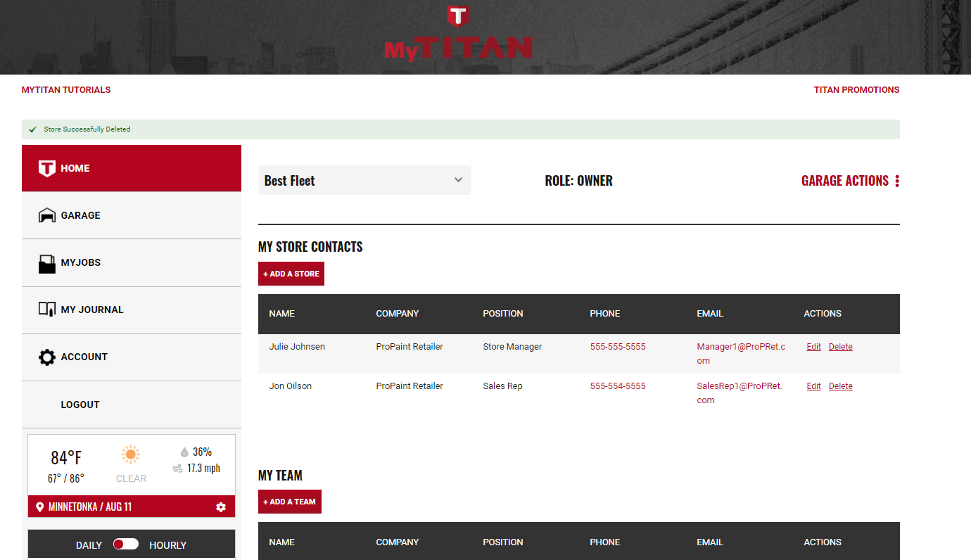Toggle the Daily/Hourly forecast switch
The image size is (971, 560).
(x=126, y=545)
